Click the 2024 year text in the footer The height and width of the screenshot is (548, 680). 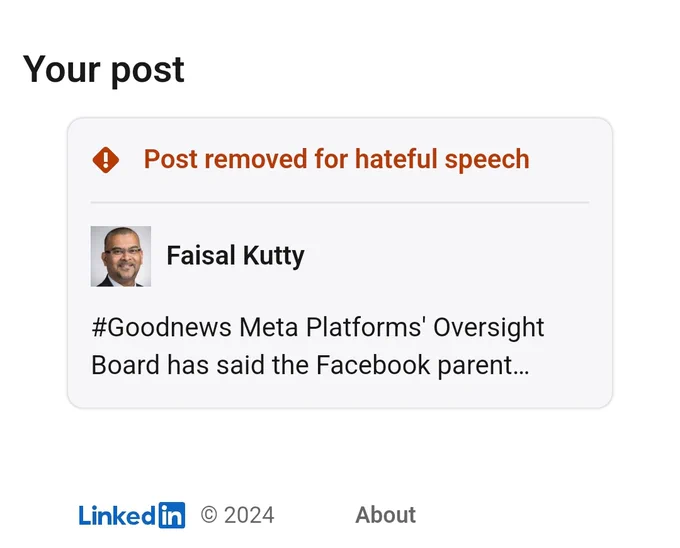click(x=249, y=515)
